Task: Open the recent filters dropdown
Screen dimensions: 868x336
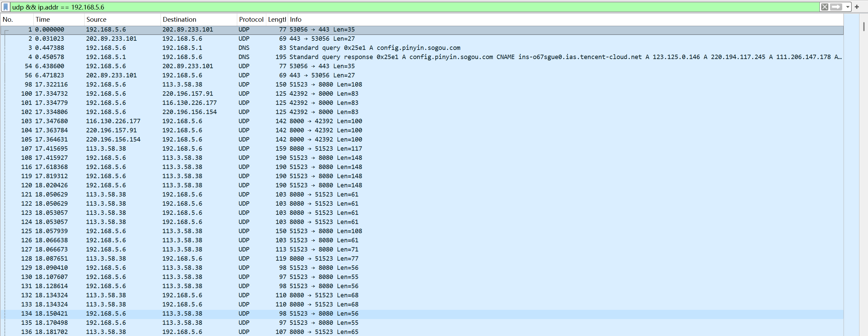Action: coord(847,7)
